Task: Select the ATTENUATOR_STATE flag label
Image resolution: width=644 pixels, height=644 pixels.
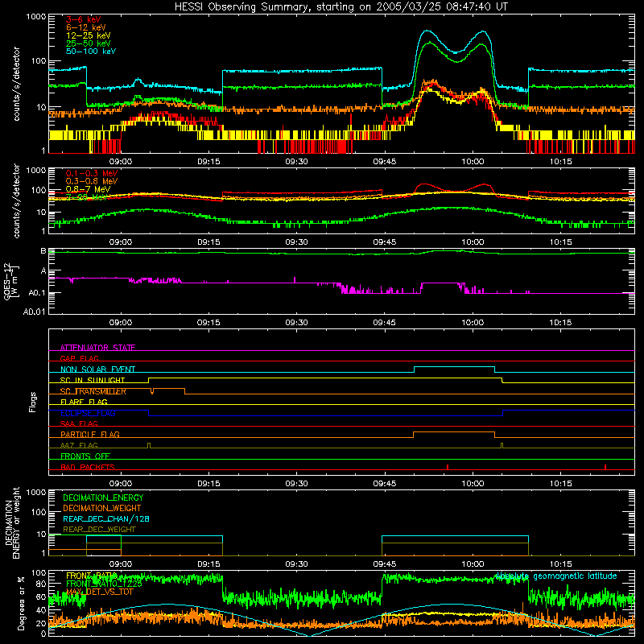Action: tap(97, 348)
